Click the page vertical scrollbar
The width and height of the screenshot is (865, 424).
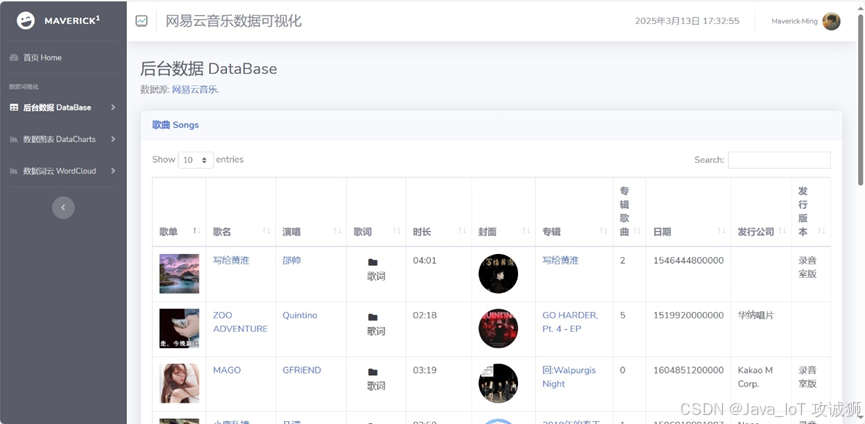860,99
